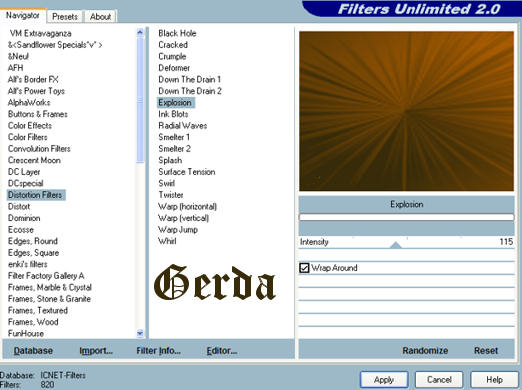Screen dimensions: 522x390
Task: Open Help for Filters Unlimited
Action: 494,380
